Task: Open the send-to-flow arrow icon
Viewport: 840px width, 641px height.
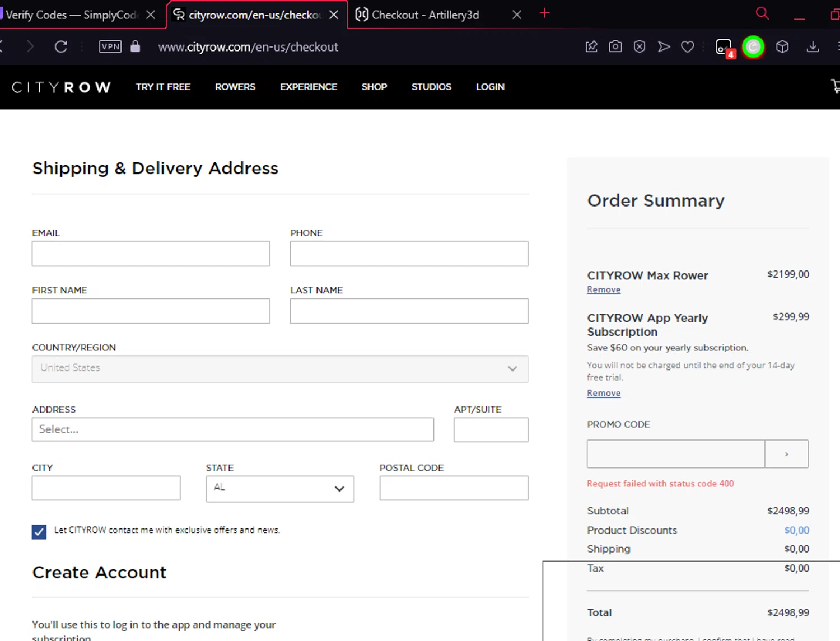Action: 664,46
